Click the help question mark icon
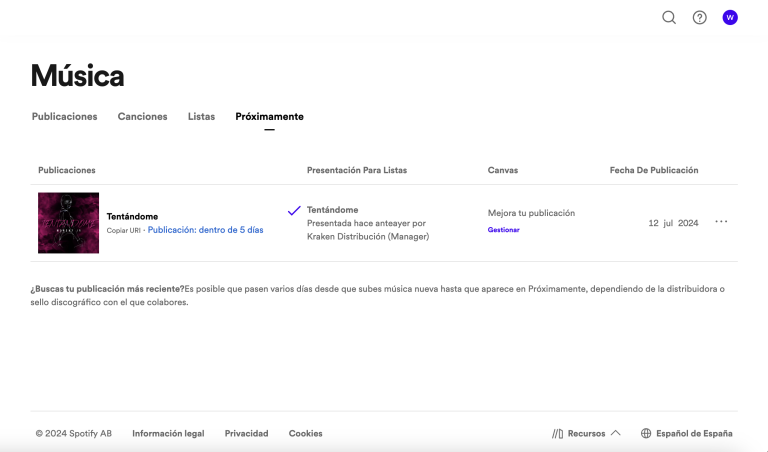The width and height of the screenshot is (768, 452). point(700,17)
